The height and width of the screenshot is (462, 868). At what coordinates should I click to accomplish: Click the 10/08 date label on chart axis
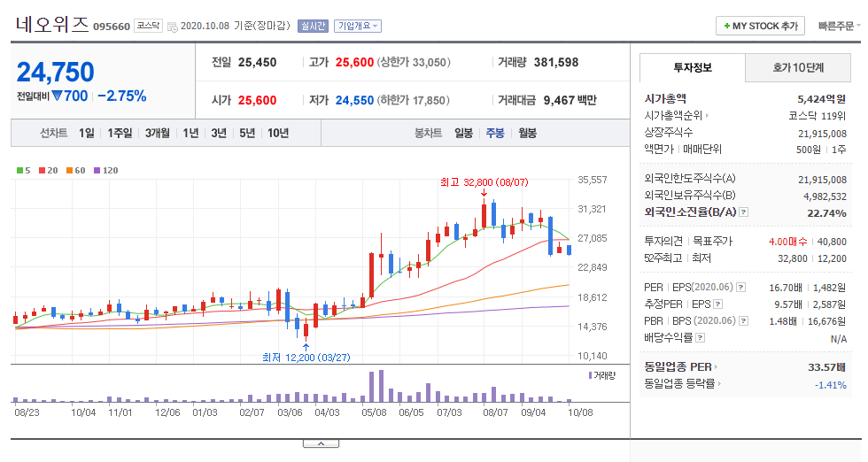point(580,412)
